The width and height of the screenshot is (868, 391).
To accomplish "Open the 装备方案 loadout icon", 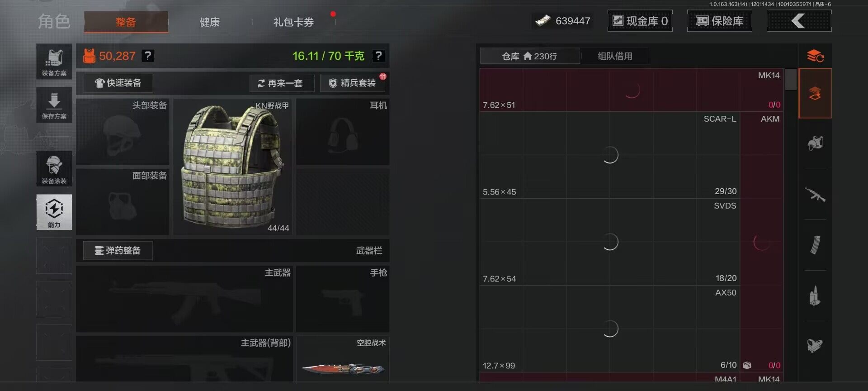I will tap(54, 62).
